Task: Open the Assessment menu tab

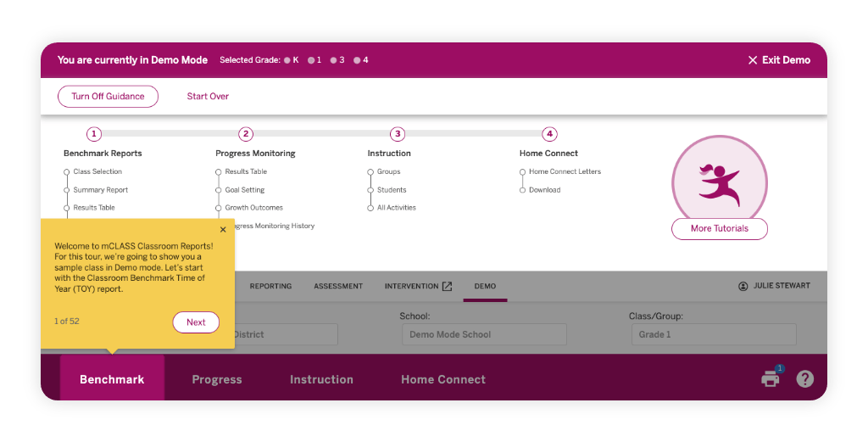Action: click(338, 287)
